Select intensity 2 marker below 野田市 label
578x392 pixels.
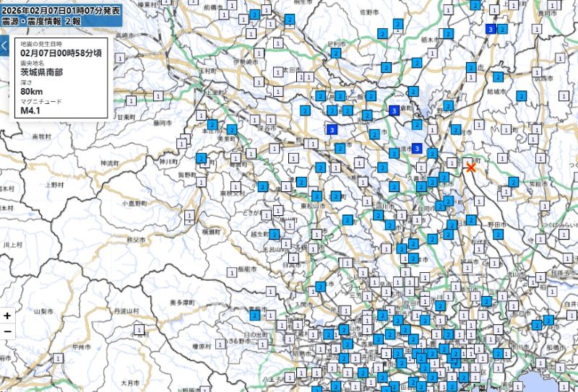click(498, 235)
